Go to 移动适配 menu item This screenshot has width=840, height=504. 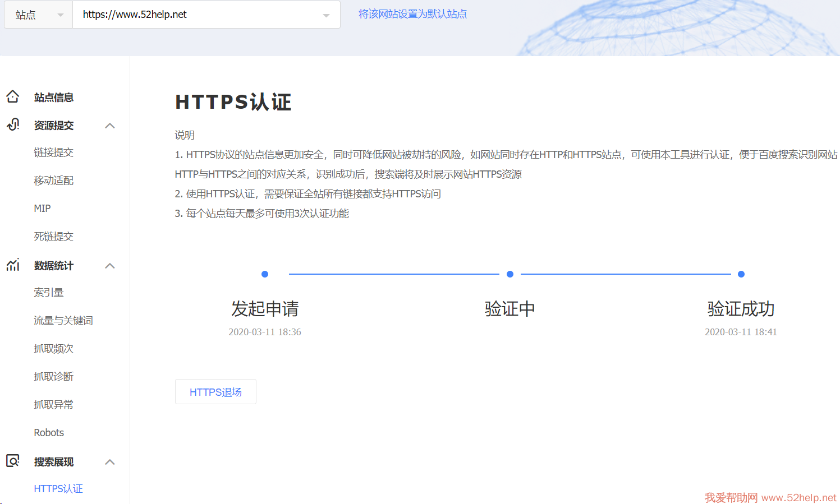pyautogui.click(x=53, y=181)
